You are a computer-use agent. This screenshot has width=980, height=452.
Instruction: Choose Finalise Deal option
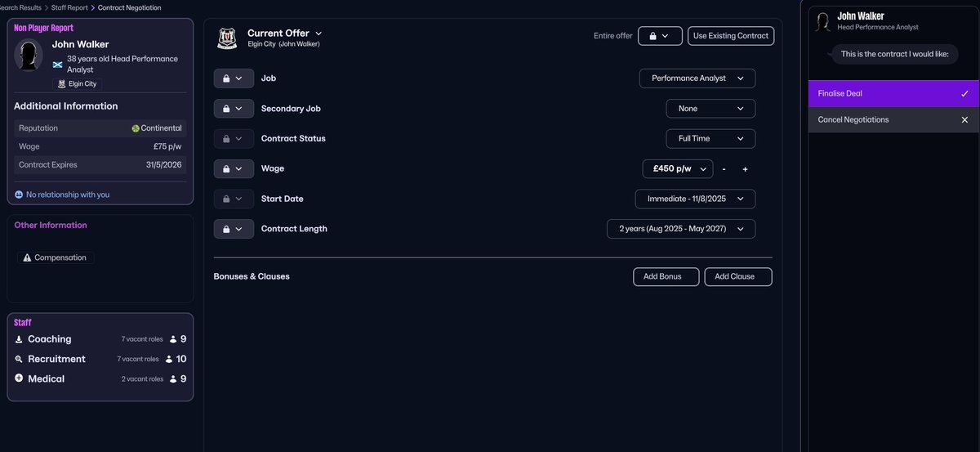(x=893, y=93)
